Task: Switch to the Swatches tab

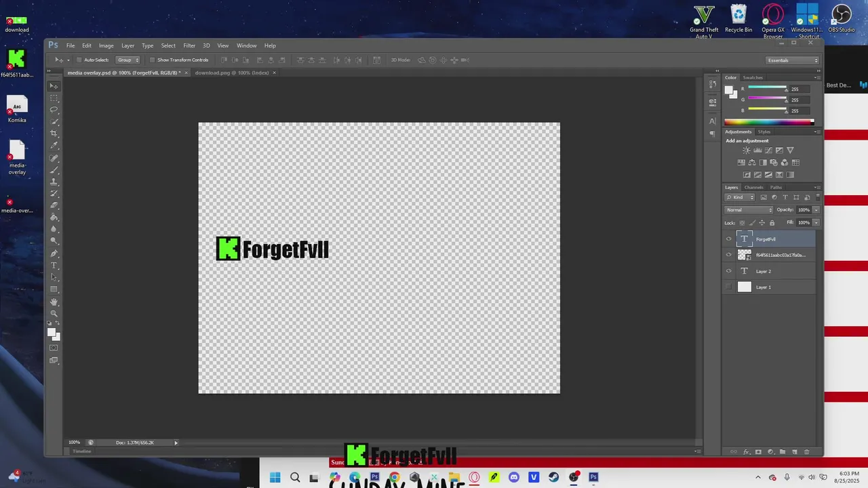Action: tap(753, 77)
